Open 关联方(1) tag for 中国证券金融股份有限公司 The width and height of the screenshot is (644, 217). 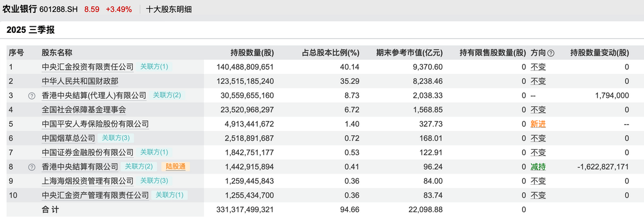(x=154, y=153)
